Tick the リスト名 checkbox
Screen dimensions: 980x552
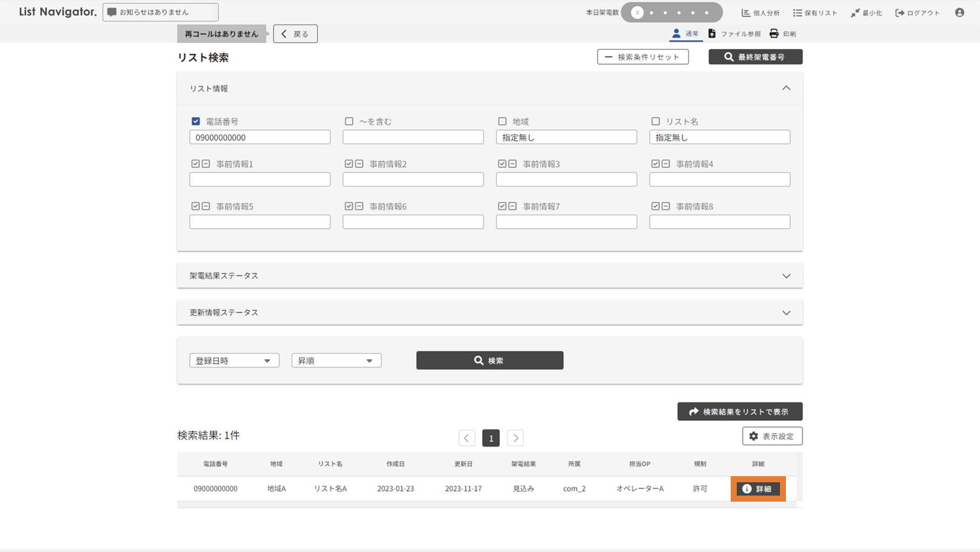[x=656, y=121]
